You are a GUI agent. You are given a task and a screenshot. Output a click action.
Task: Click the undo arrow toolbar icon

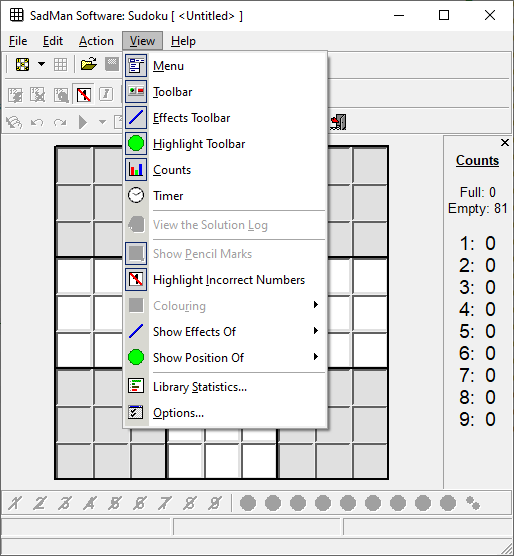pyautogui.click(x=37, y=123)
